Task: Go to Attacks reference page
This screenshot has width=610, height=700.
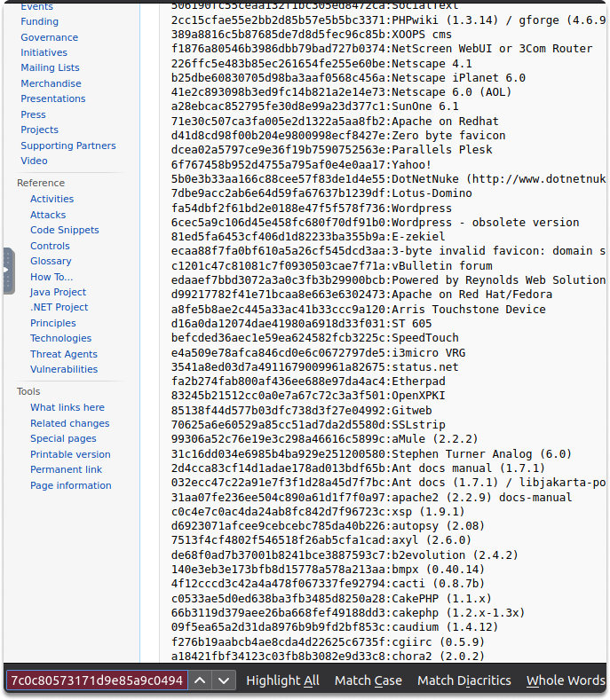Action: (x=48, y=216)
